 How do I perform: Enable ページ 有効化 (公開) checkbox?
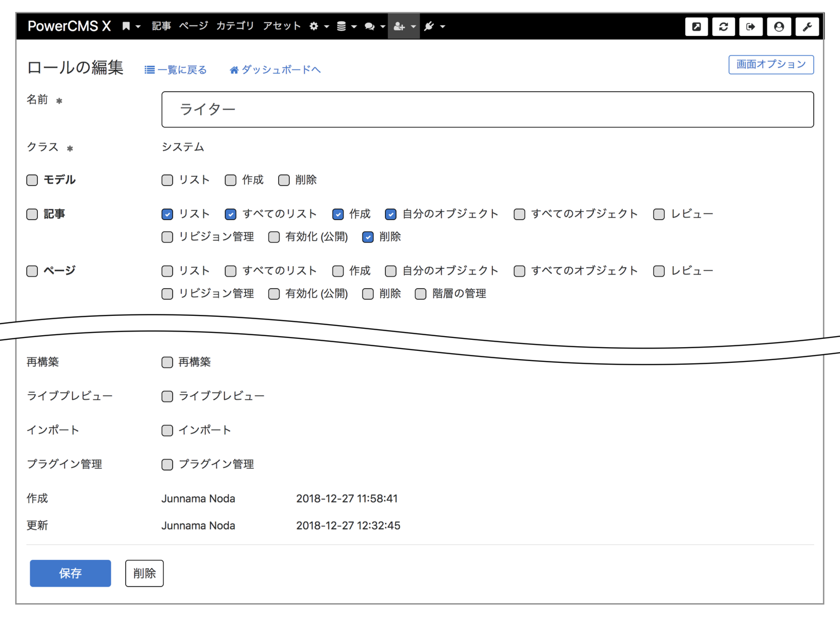click(274, 294)
